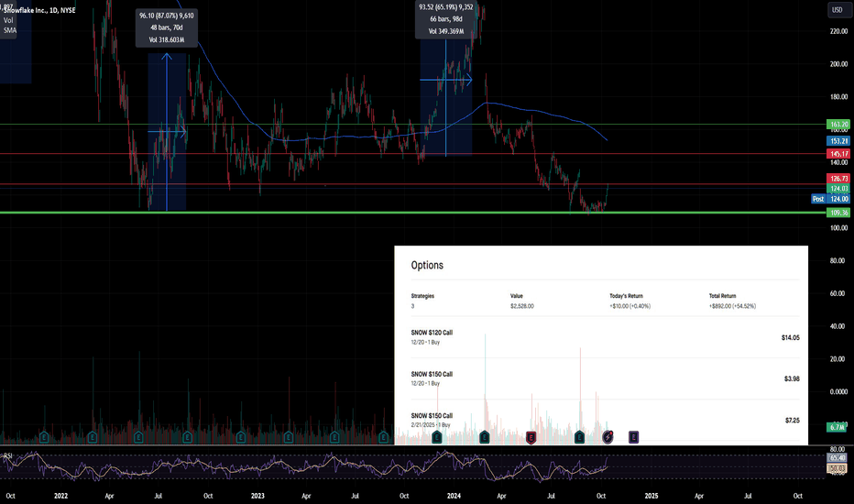854x504 pixels.
Task: Click the 65.40 RSI value label
Action: pyautogui.click(x=837, y=457)
